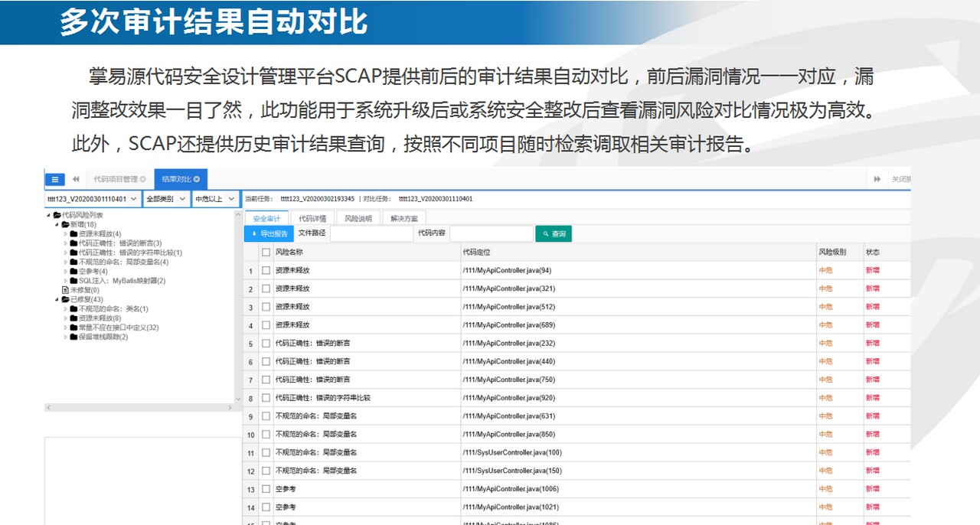Click the tab scroll-right double arrow
Screen dimensions: 980x525
click(877, 179)
